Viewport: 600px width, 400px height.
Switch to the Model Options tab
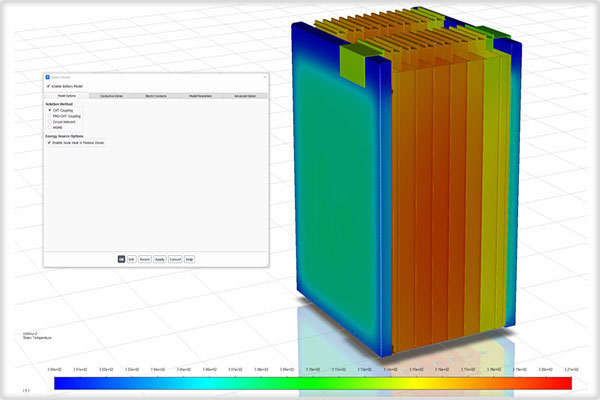(67, 96)
